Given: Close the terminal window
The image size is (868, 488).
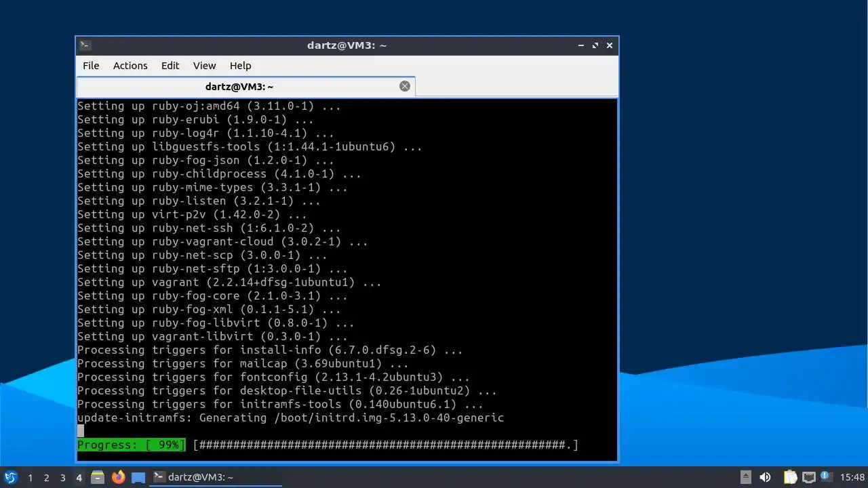Looking at the screenshot, I should pyautogui.click(x=610, y=45).
